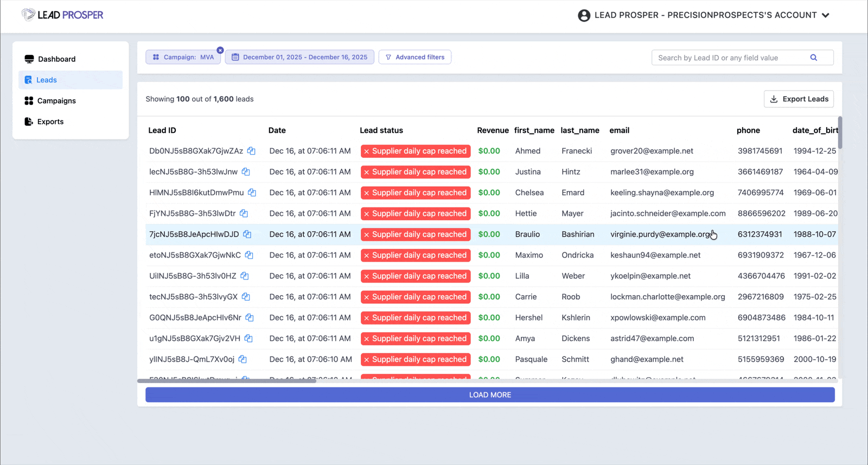Open Exports from the sidebar
The height and width of the screenshot is (465, 868).
point(50,122)
